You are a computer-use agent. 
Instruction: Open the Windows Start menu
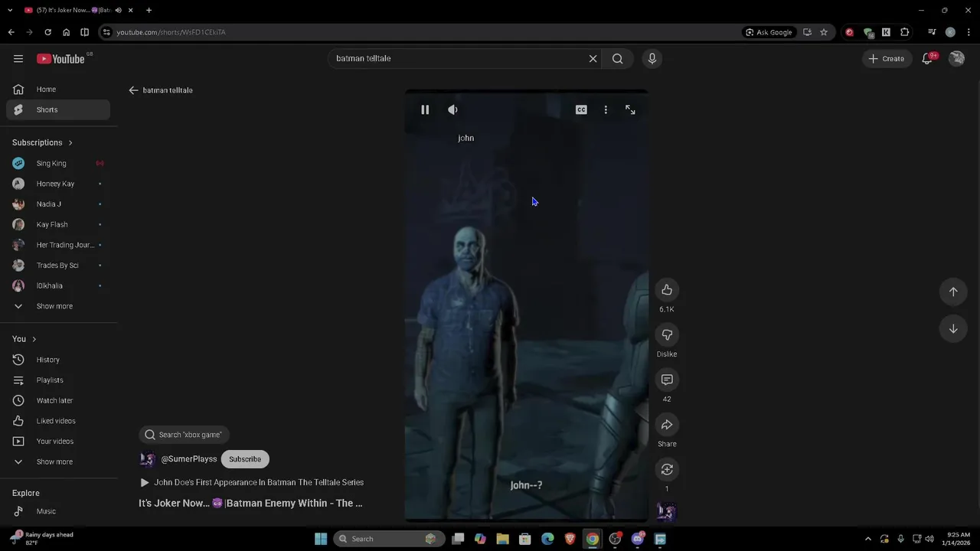[x=321, y=539]
